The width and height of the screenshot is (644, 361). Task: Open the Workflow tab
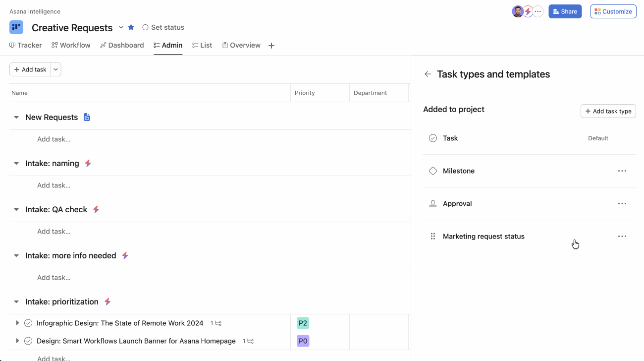[71, 45]
